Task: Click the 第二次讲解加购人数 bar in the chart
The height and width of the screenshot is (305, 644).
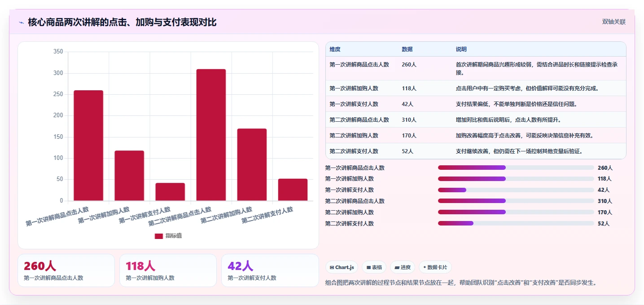Action: coord(252,165)
